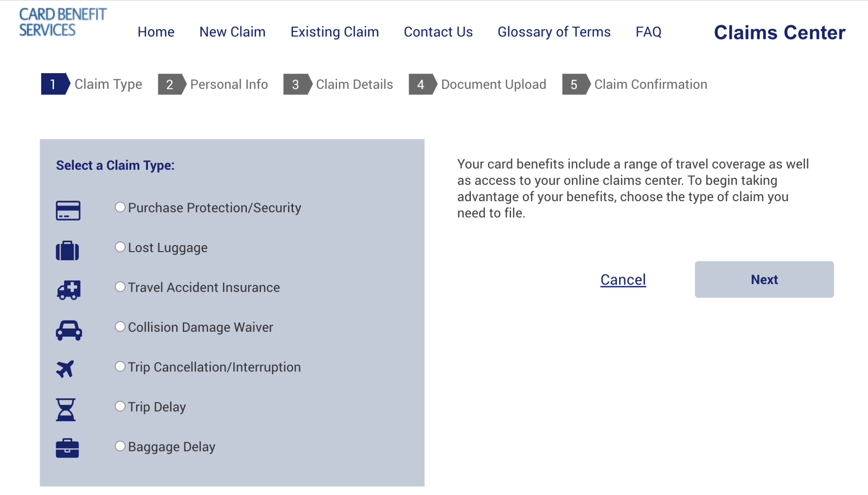This screenshot has width=868, height=495.
Task: Click the briefcase Baggage Delay icon
Action: [x=67, y=448]
